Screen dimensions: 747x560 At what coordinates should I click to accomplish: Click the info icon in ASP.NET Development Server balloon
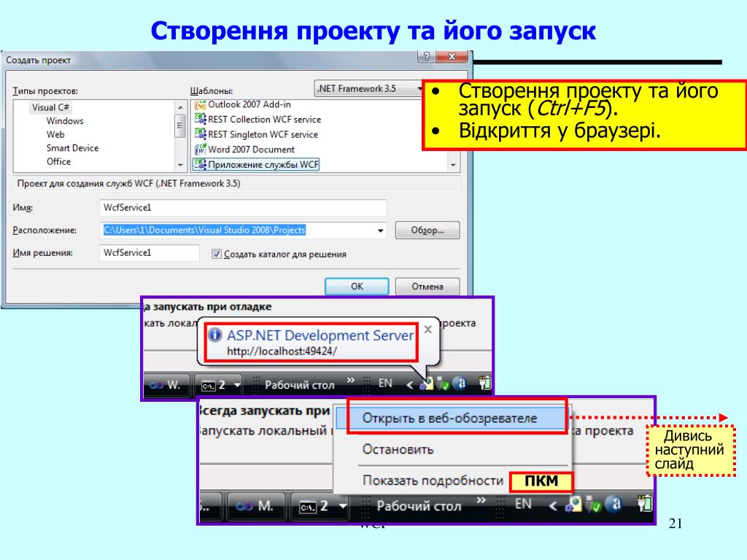click(215, 335)
